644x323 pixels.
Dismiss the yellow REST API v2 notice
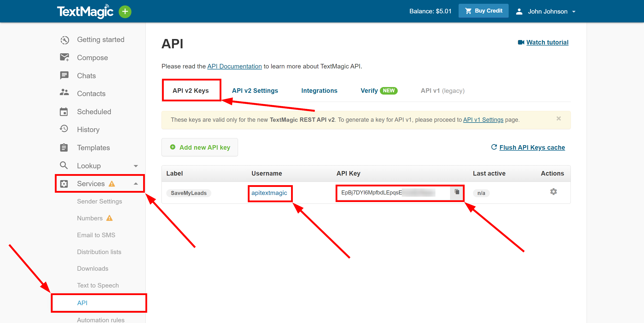pos(559,118)
